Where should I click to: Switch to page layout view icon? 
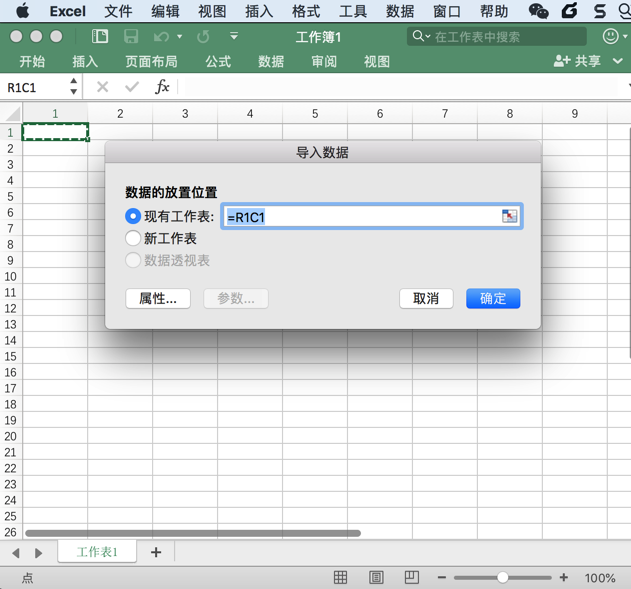click(376, 578)
